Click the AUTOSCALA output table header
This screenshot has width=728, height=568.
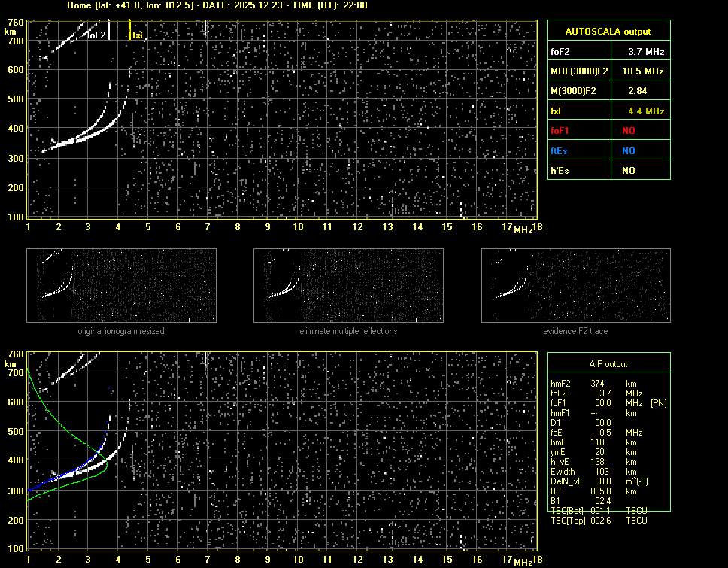coord(608,31)
